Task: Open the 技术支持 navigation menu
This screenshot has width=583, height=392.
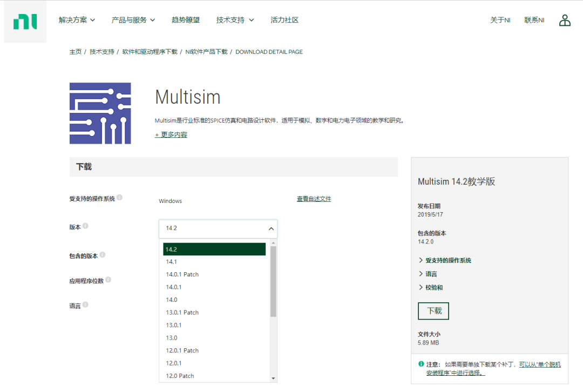Action: coord(235,20)
